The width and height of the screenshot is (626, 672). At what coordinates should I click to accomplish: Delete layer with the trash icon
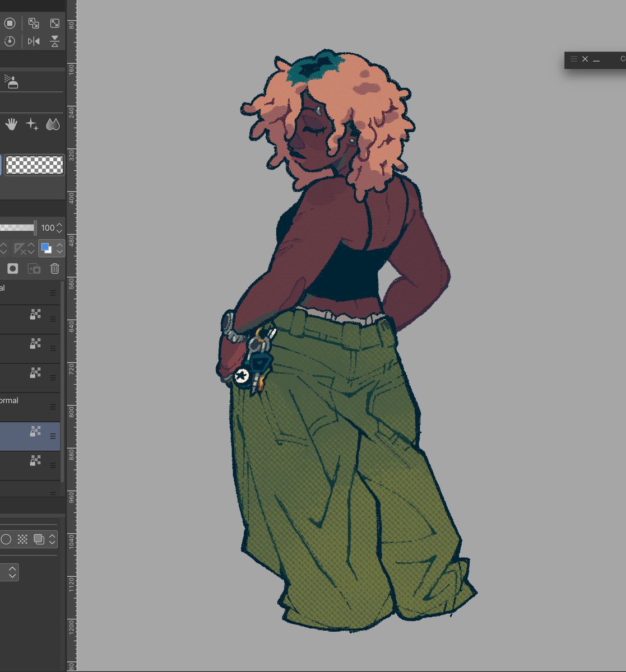[54, 269]
